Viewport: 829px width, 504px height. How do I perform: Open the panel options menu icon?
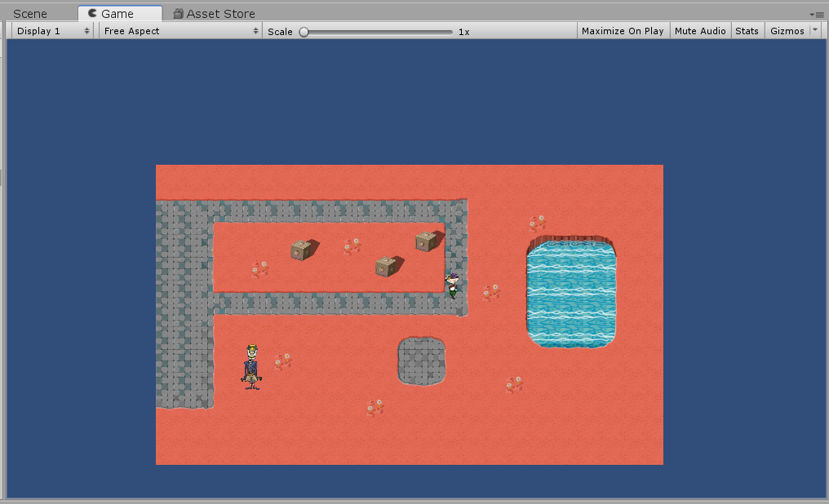pyautogui.click(x=818, y=15)
